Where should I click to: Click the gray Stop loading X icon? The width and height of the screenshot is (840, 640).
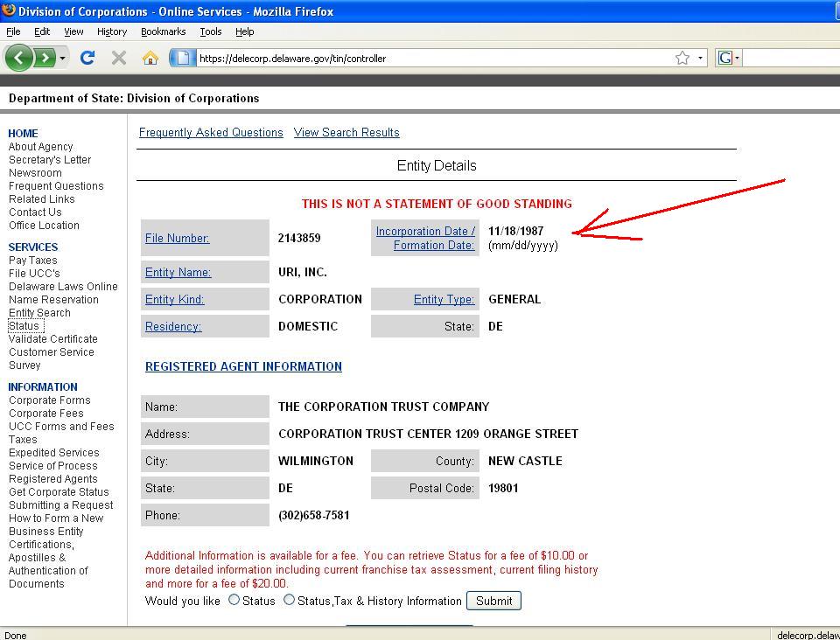(119, 58)
